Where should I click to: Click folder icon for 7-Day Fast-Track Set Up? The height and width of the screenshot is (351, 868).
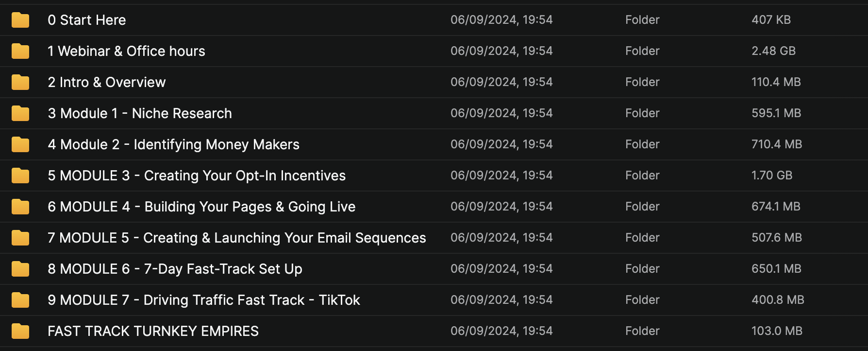[20, 269]
